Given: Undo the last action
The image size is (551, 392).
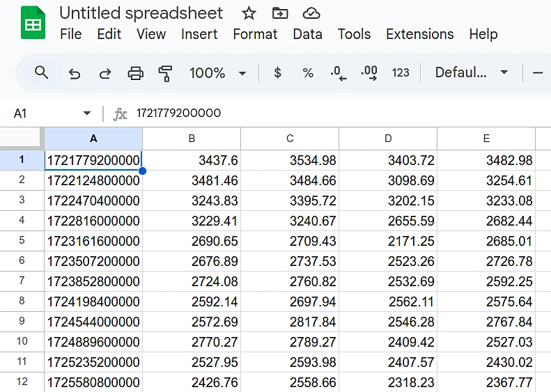Looking at the screenshot, I should tap(75, 73).
